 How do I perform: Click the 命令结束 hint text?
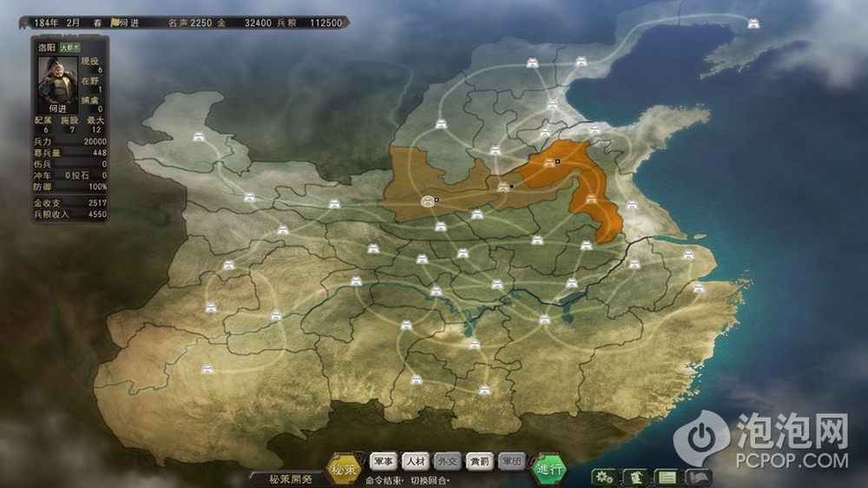point(385,481)
